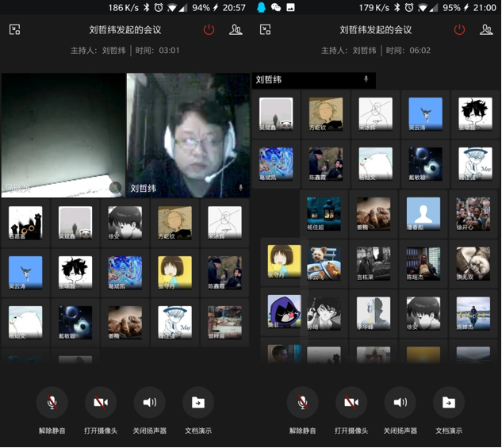Click the WeChat notification icon in status bar
This screenshot has height=448, width=502.
(x=276, y=8)
